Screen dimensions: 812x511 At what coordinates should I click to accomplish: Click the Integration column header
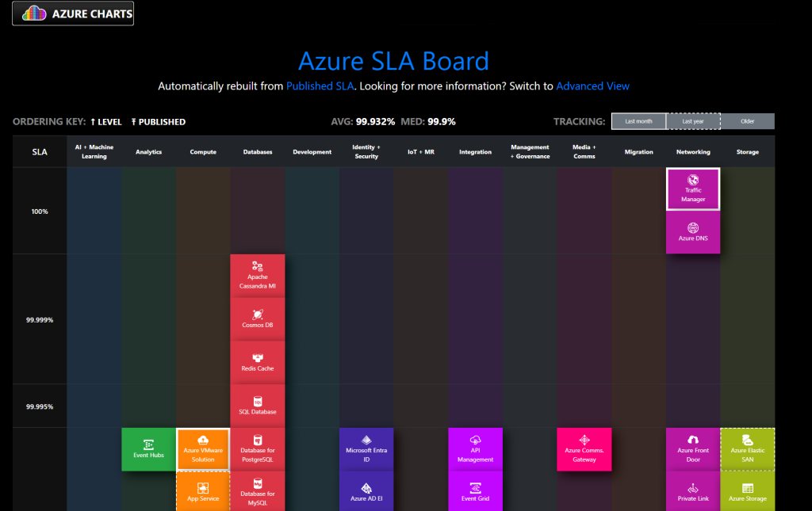[476, 151]
